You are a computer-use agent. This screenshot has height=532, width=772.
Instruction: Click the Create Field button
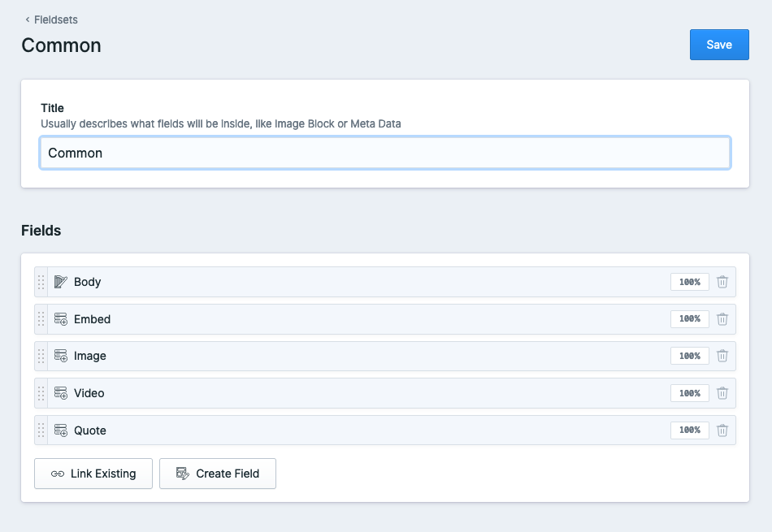[218, 474]
